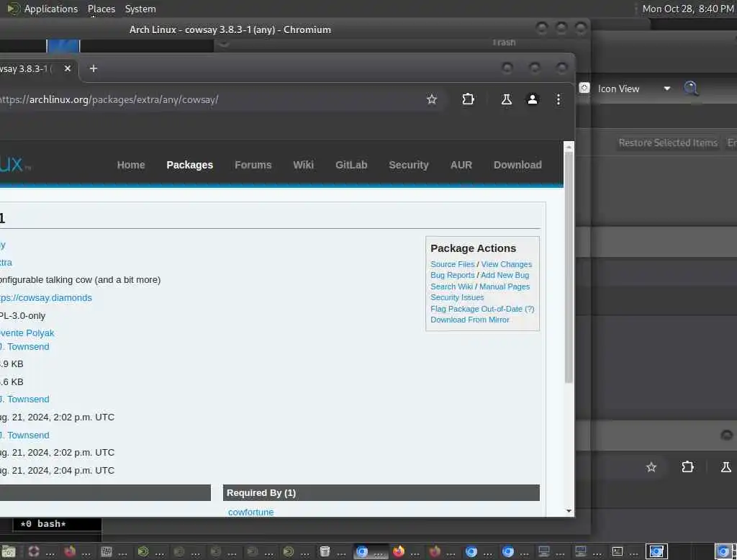Open the cowfortune package link

[x=250, y=512]
